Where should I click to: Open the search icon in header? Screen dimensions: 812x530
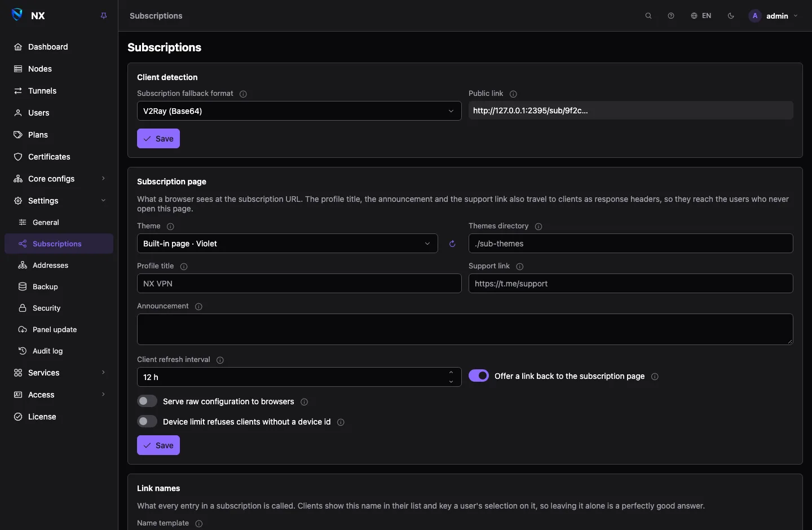click(x=648, y=16)
